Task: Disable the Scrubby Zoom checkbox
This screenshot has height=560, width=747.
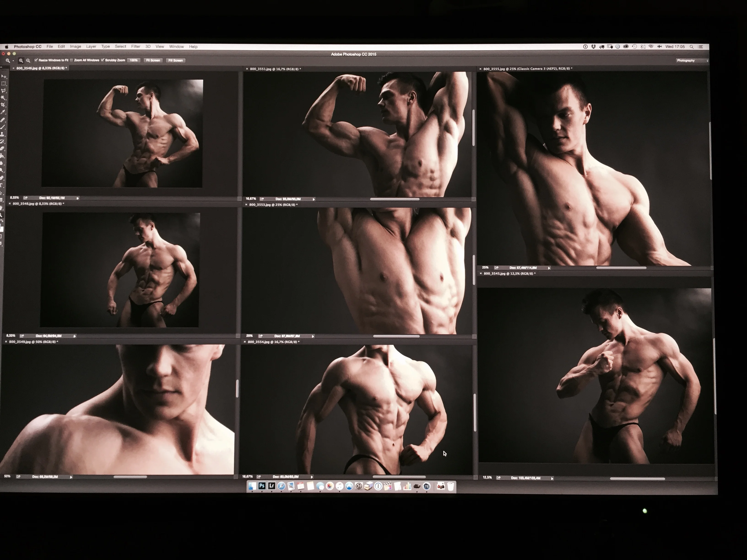Action: [x=102, y=60]
